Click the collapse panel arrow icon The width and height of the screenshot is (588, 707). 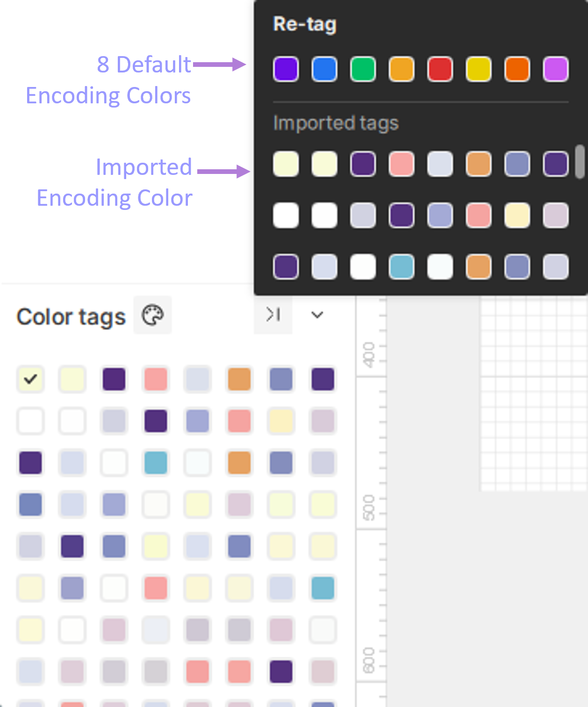(x=273, y=315)
